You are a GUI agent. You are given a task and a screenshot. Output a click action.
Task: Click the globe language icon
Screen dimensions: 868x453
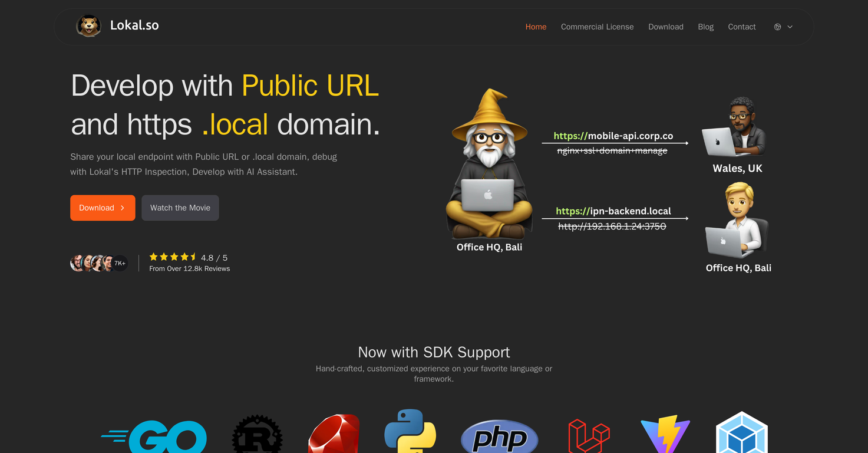point(777,27)
